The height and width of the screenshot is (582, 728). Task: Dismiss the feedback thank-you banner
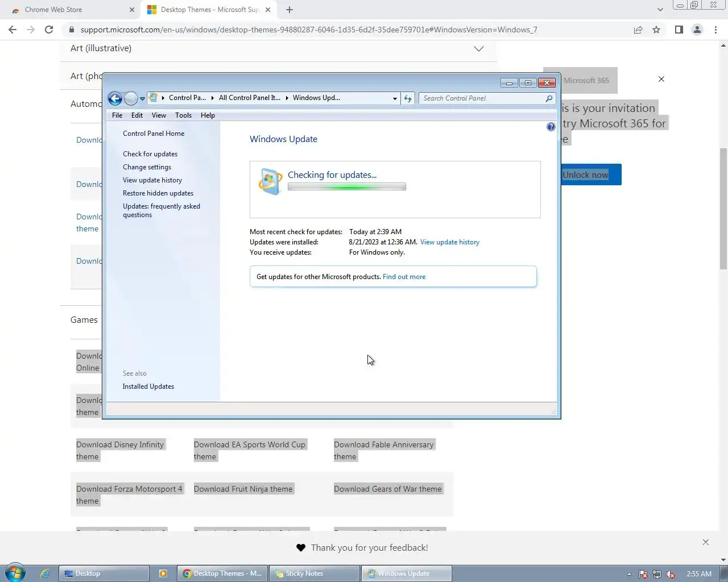click(705, 542)
